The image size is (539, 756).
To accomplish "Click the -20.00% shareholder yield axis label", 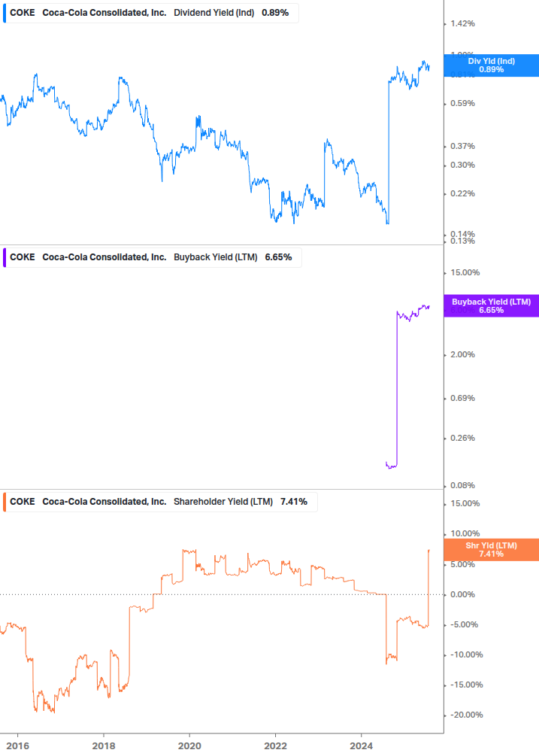I will coord(466,715).
